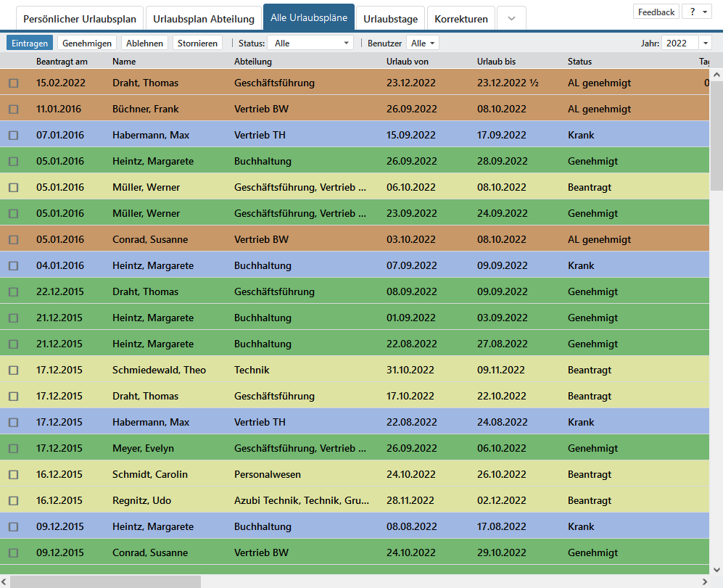The image size is (723, 588).
Task: Tick checkbox for Draht, Thomas 15.02.2022 row
Action: click(13, 83)
